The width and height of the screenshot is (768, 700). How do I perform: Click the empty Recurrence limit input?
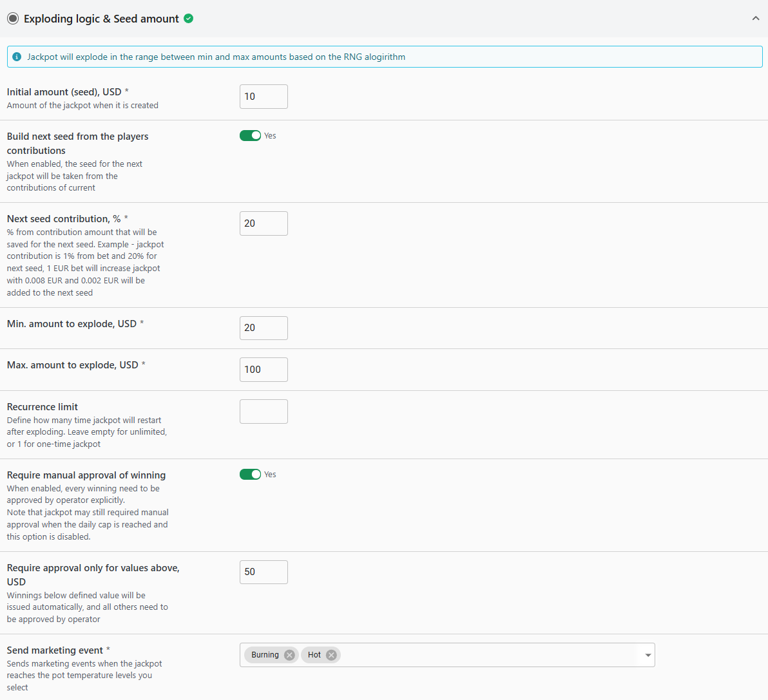264,411
